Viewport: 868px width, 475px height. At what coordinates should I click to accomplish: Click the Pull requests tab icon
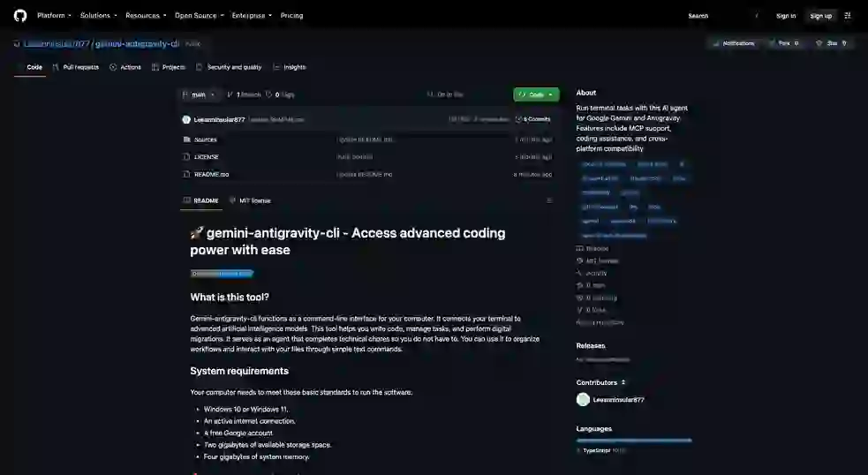(x=56, y=67)
